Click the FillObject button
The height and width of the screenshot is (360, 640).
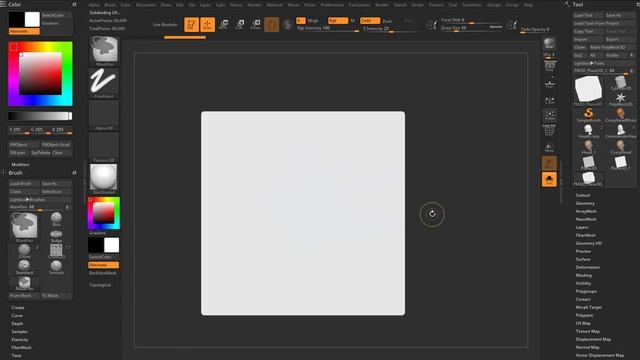click(x=24, y=145)
